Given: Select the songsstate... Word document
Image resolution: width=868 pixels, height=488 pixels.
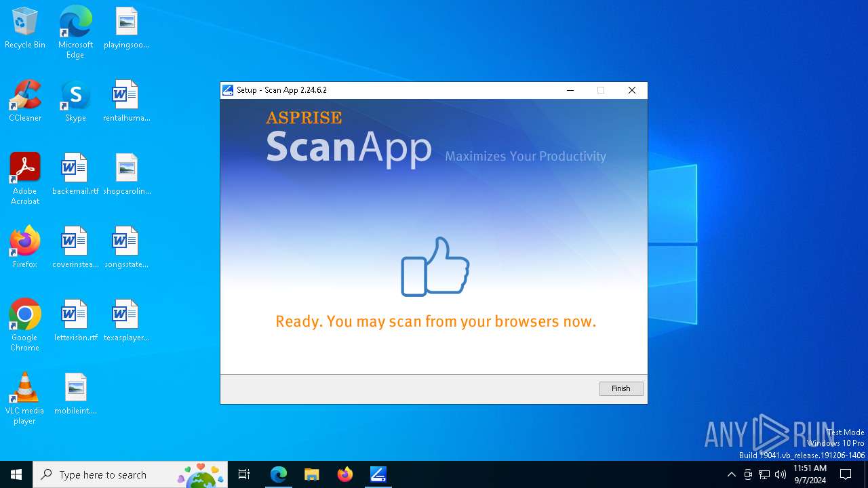Looking at the screenshot, I should [x=126, y=248].
